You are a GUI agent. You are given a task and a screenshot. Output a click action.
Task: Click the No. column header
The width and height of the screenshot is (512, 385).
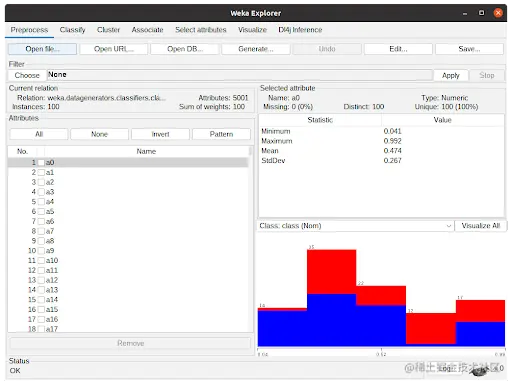point(22,151)
